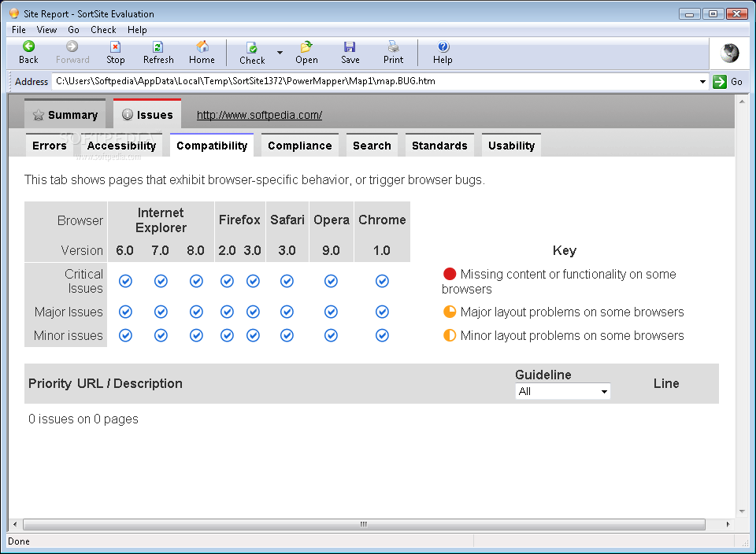The height and width of the screenshot is (554, 756).
Task: Follow the http://www.softpedia.com/ link
Action: tap(259, 115)
